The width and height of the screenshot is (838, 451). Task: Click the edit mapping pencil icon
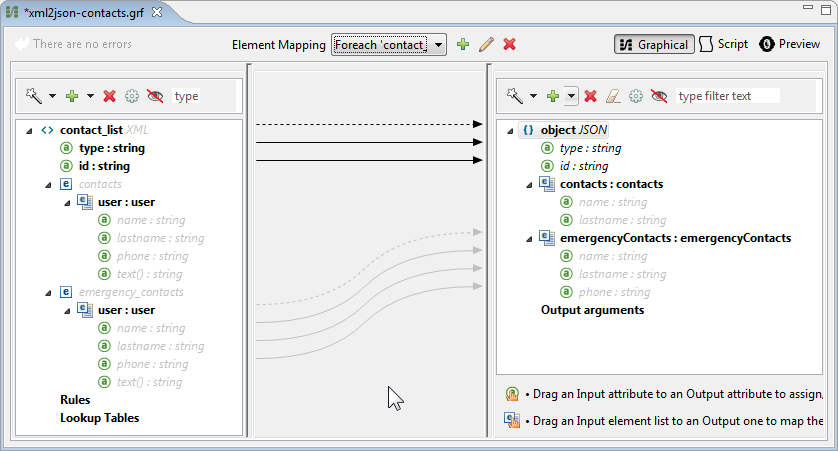(486, 44)
